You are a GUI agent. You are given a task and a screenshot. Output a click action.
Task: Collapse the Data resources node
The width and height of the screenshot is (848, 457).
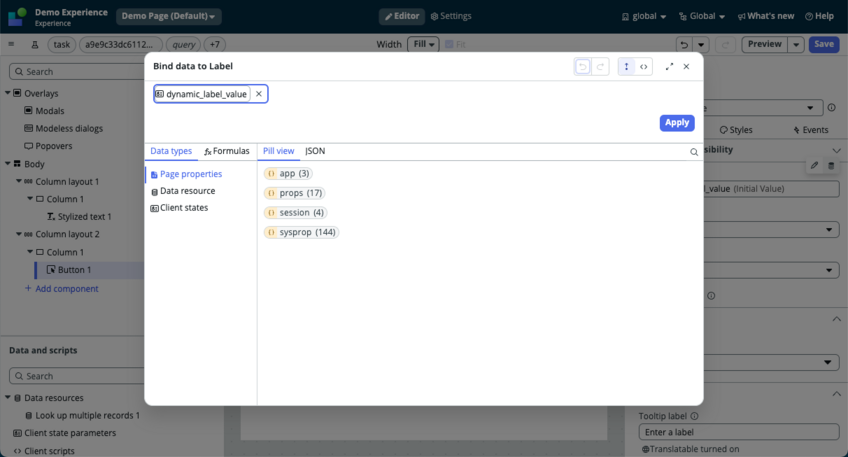[x=8, y=398]
